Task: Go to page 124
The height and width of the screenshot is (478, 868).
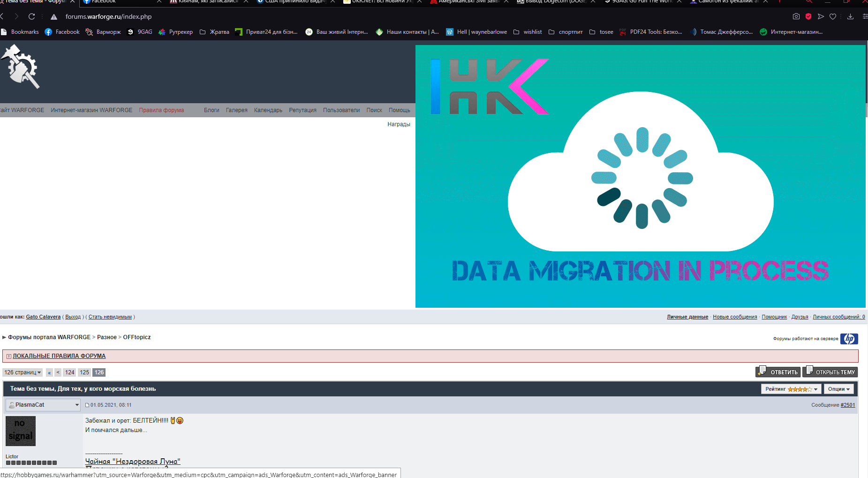Action: (70, 372)
